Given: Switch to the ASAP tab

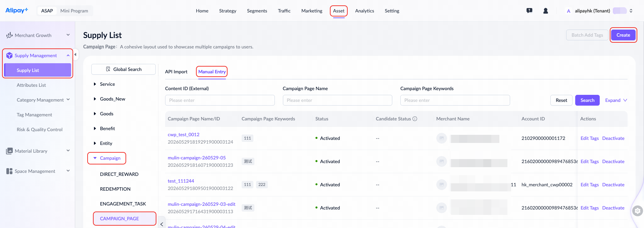Looking at the screenshot, I should [x=47, y=11].
